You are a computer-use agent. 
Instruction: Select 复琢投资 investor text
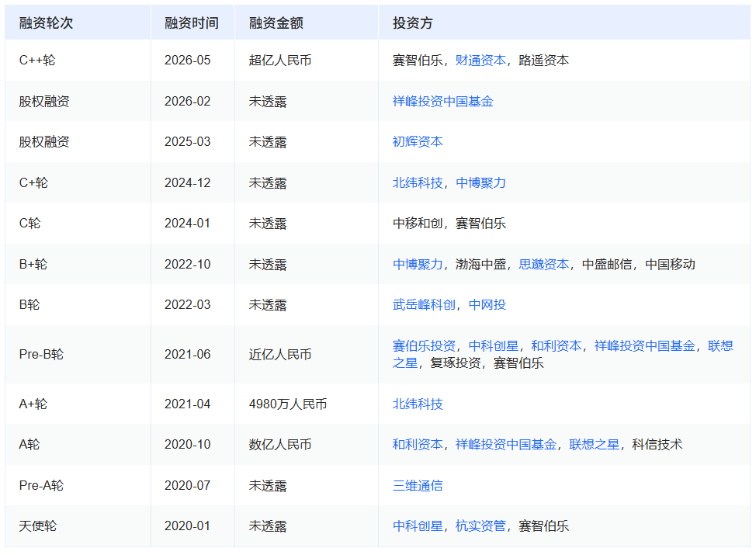click(x=455, y=363)
